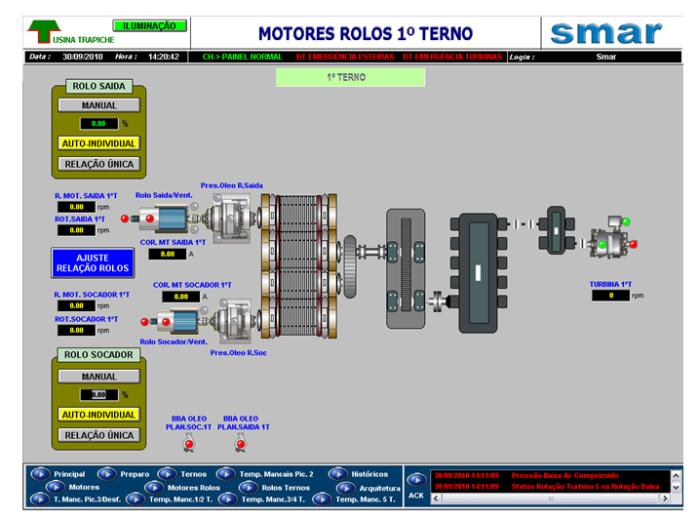The height and width of the screenshot is (521, 699).
Task: Click the alarm list scroll down arrow
Action: (676, 487)
